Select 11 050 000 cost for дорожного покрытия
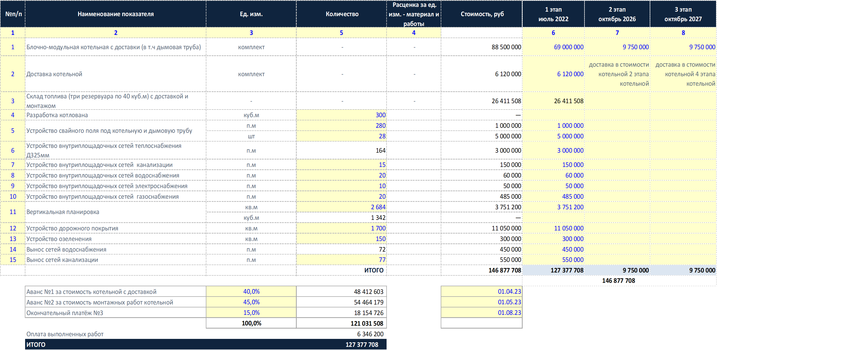 [x=482, y=228]
